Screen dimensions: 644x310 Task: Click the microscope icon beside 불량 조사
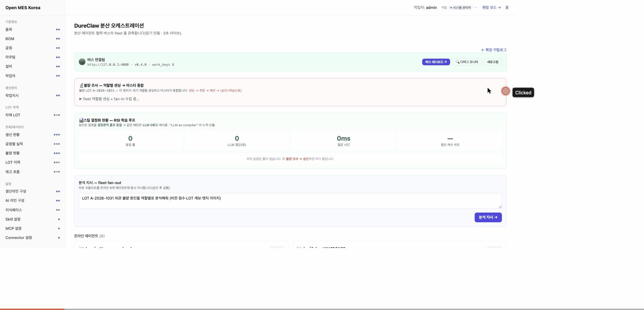point(81,85)
